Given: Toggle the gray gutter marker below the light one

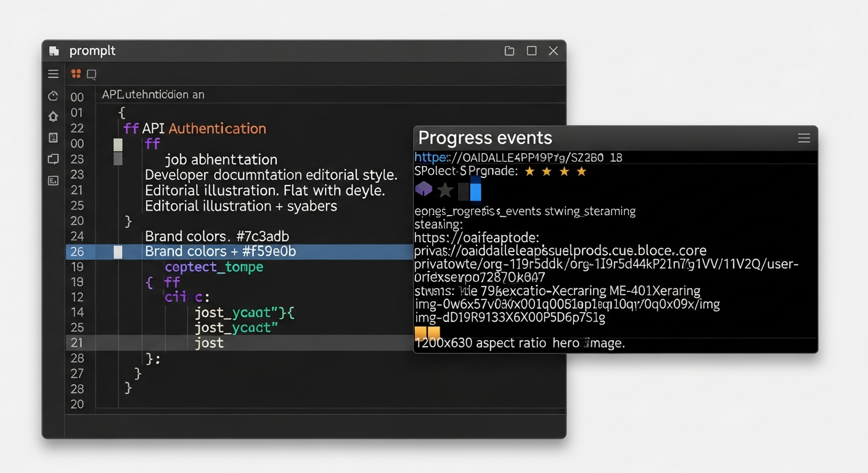Looking at the screenshot, I should (118, 159).
